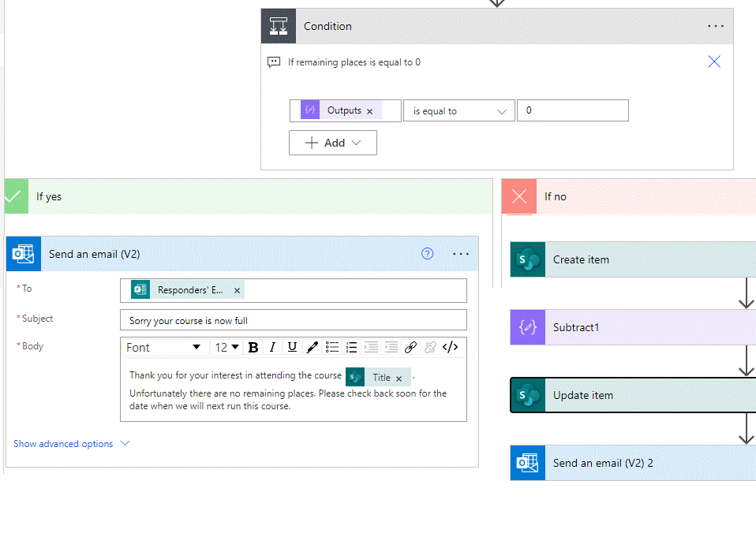Toggle underline formatting in the email body
Screen dimensions: 756x548
pyautogui.click(x=292, y=347)
